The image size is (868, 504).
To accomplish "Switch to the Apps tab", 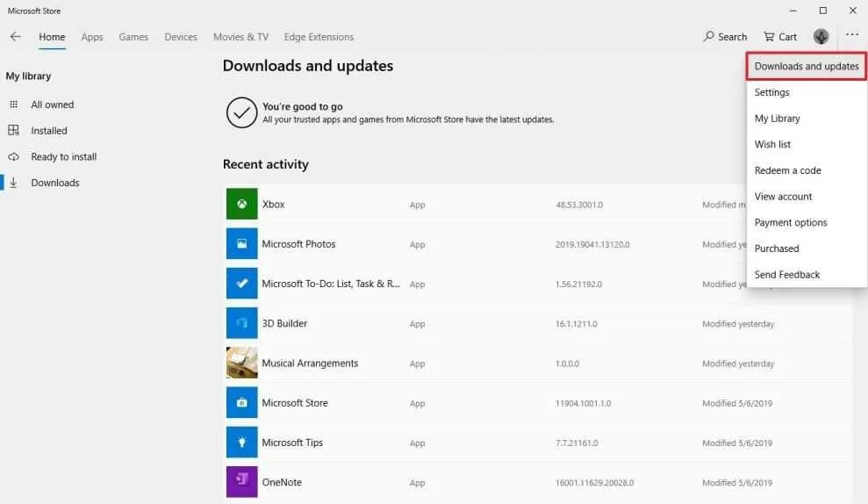I will (92, 37).
